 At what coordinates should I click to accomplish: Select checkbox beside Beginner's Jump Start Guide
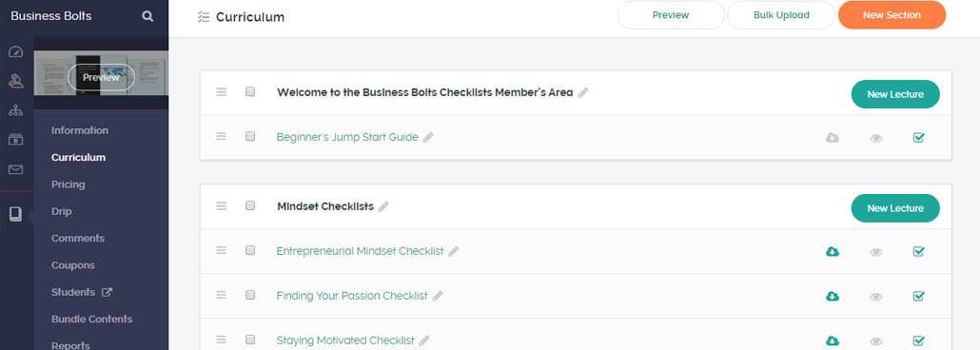pos(250,136)
